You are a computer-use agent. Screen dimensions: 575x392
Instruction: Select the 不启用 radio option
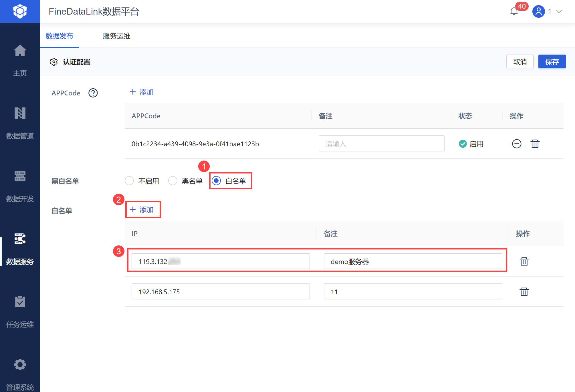pos(129,181)
